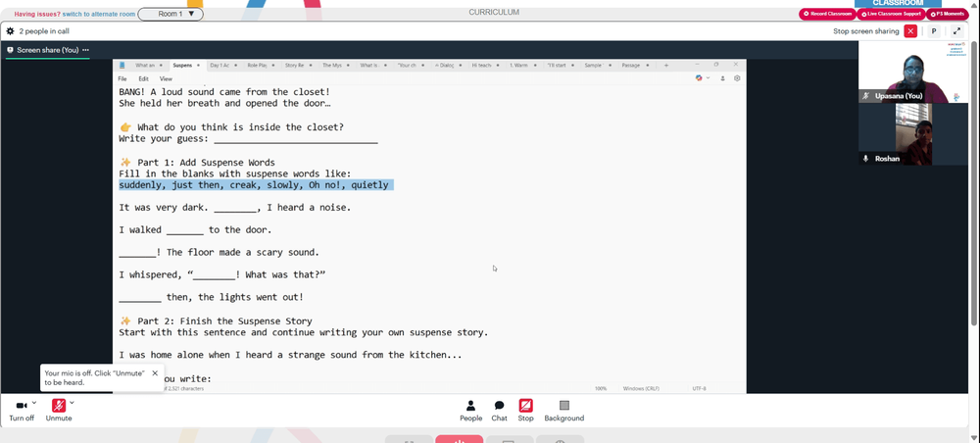This screenshot has width=980, height=443.
Task: Expand the Room 1 dropdown
Action: tap(171, 14)
